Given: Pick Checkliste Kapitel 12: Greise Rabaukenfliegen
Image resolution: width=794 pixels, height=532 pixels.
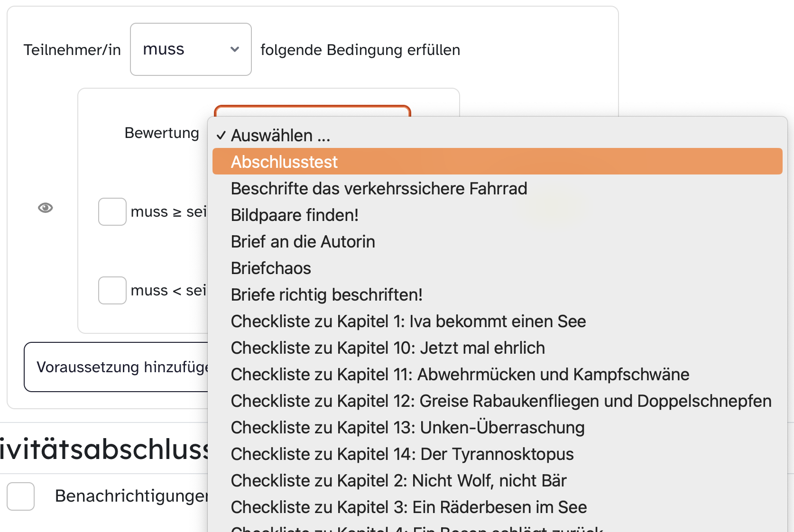Looking at the screenshot, I should 500,401.
